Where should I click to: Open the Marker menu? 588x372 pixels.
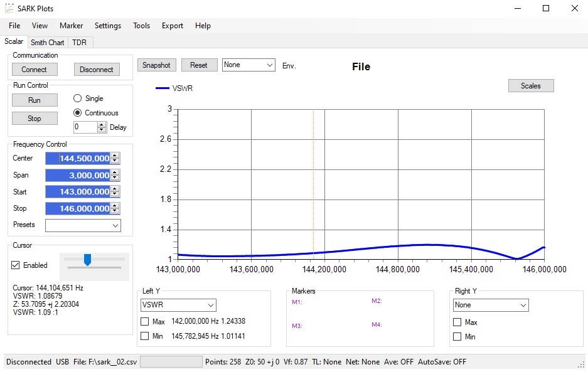pyautogui.click(x=72, y=26)
